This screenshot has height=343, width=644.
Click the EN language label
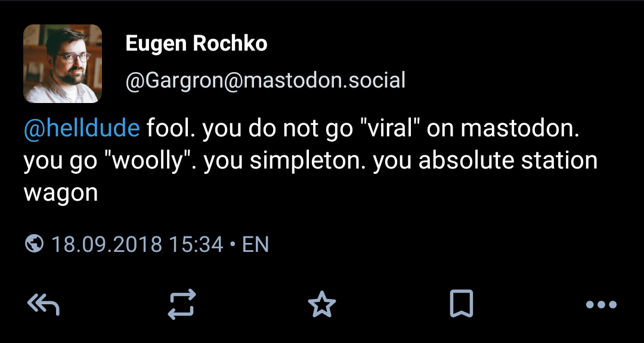click(255, 244)
